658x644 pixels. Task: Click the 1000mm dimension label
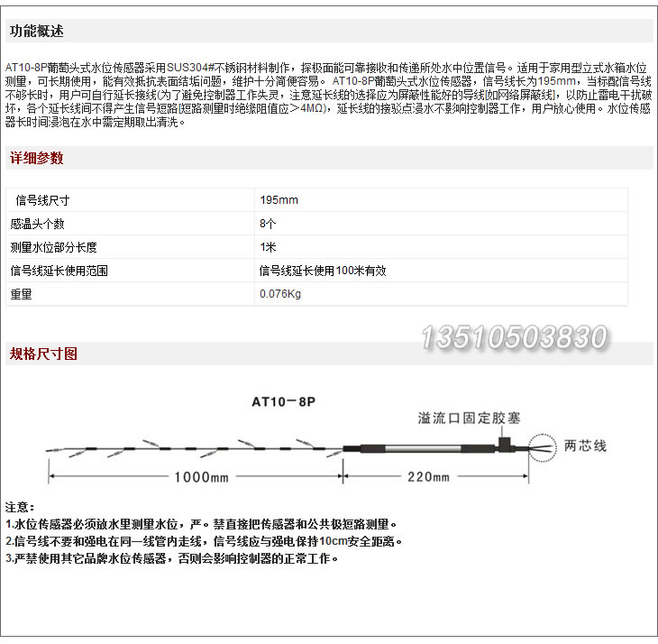201,477
